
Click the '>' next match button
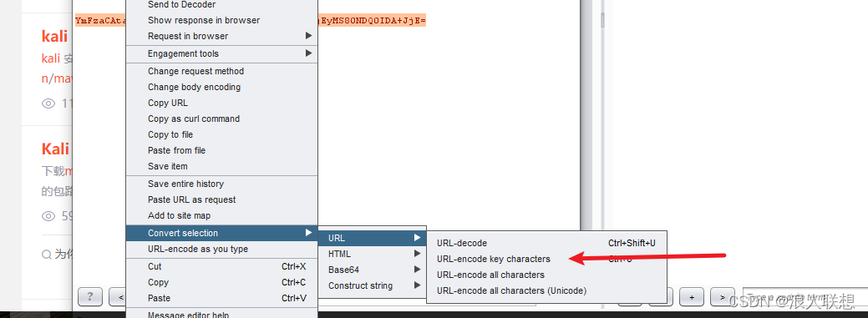click(723, 297)
